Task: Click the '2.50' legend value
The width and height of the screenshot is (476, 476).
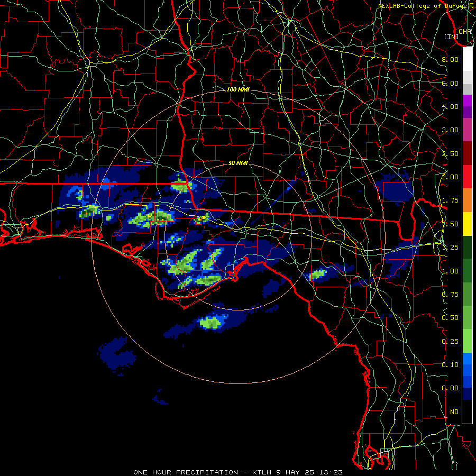Action: [x=450, y=153]
